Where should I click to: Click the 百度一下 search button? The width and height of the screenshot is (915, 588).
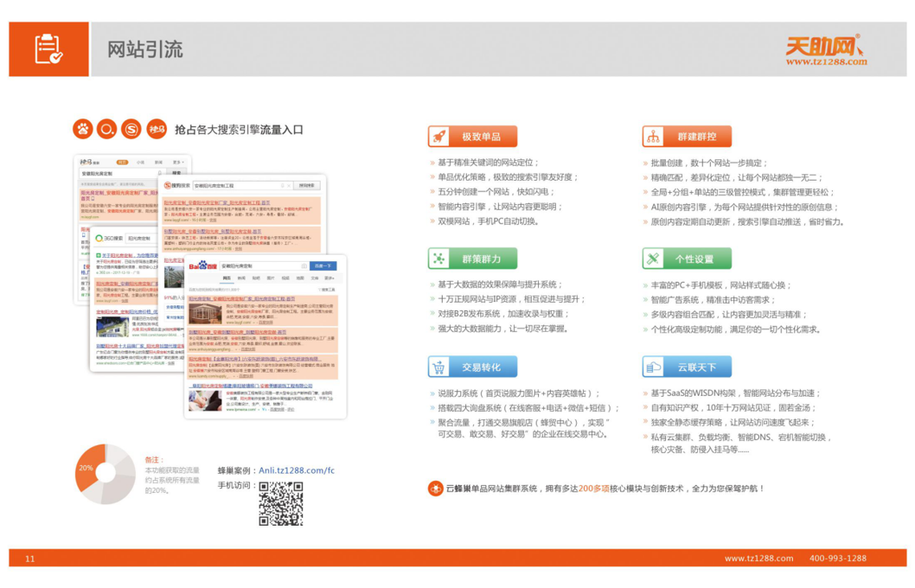tap(323, 266)
